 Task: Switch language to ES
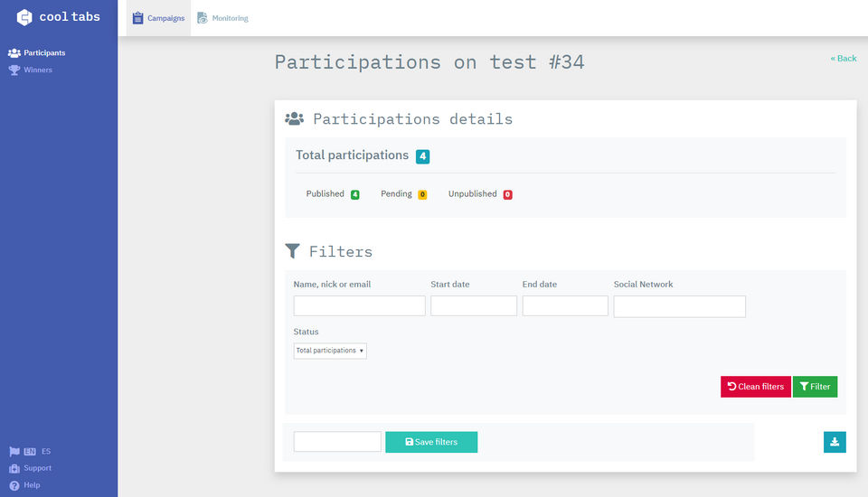click(46, 452)
